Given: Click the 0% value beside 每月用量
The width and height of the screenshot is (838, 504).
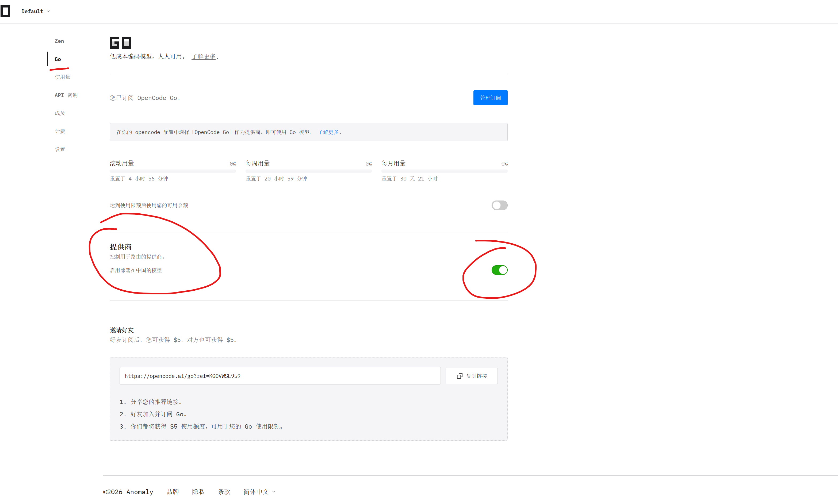Looking at the screenshot, I should [x=504, y=164].
